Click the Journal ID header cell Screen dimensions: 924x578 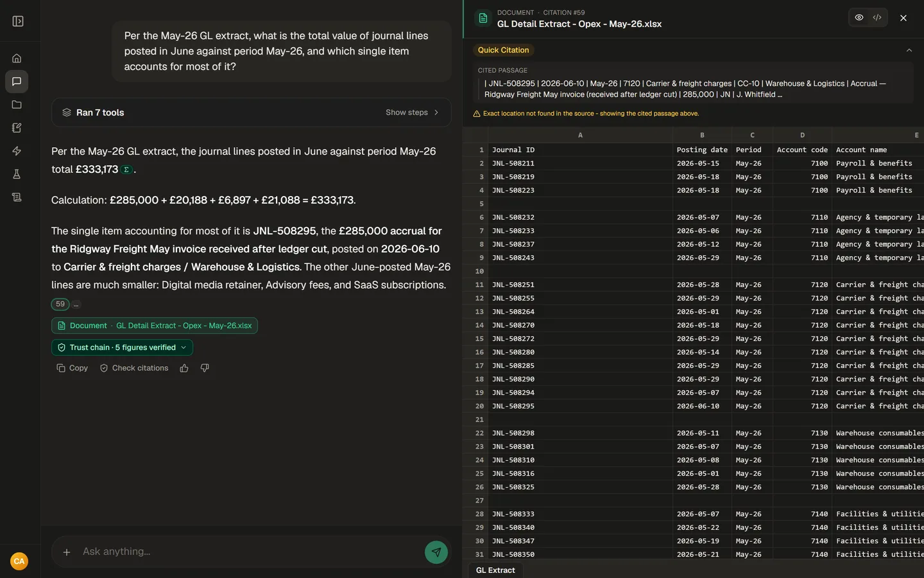click(x=580, y=150)
